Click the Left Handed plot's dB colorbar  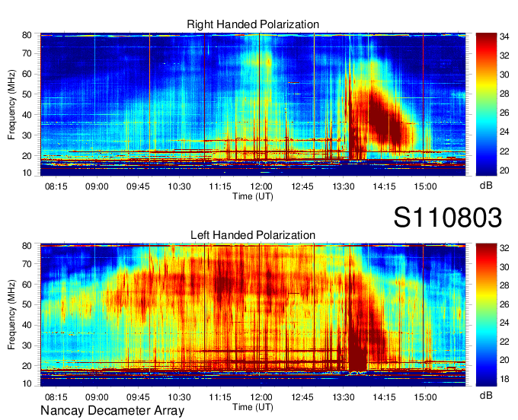486,315
